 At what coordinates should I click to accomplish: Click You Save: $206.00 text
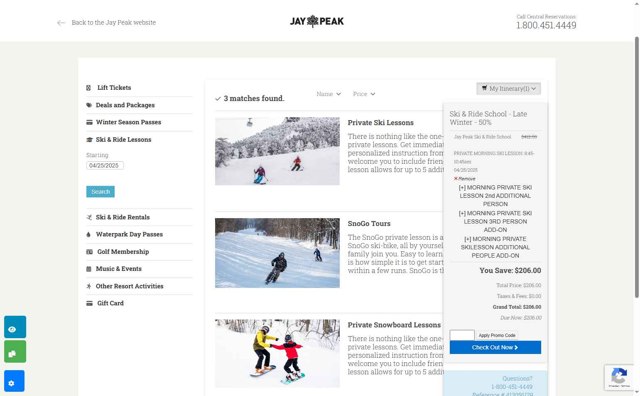coord(510,271)
